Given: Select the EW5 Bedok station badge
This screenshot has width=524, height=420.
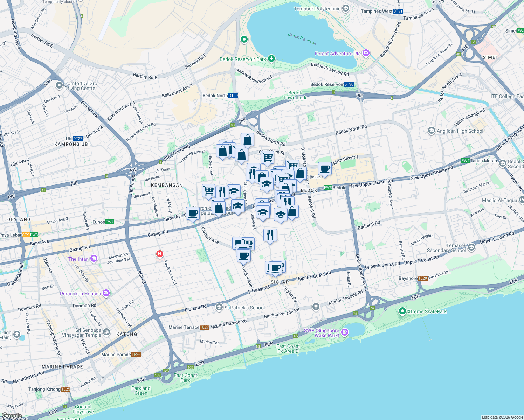Looking at the screenshot, I should [327, 188].
